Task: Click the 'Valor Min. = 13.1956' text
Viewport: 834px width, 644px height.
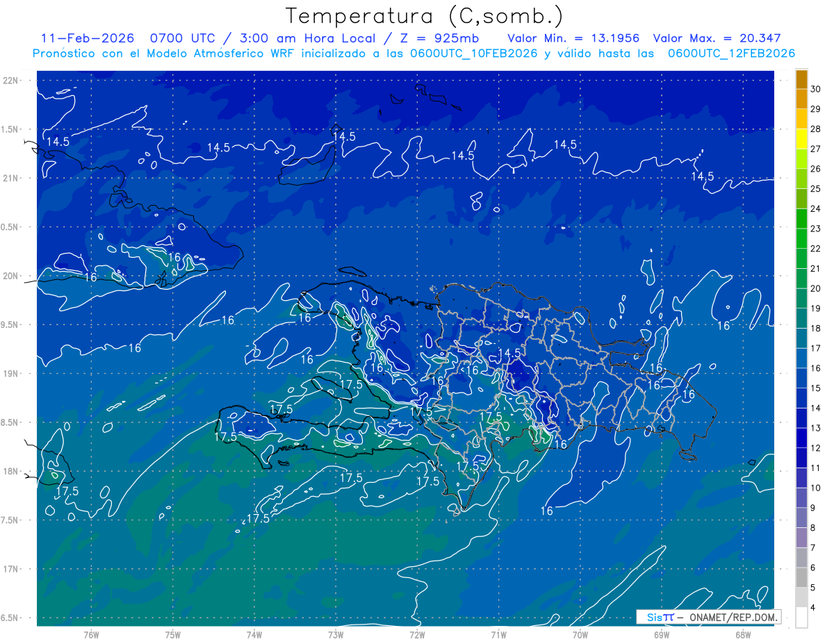Action: click(573, 38)
